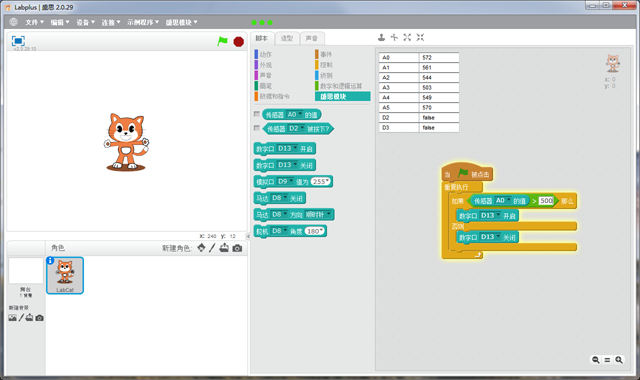Open A0 dropdown on palette sensor block
Screen dimensions: 640x380
point(295,115)
